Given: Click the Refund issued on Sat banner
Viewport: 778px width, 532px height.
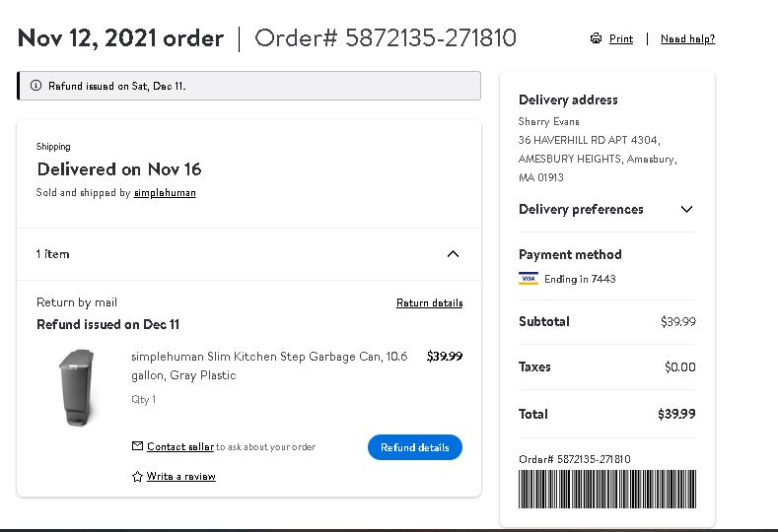Looking at the screenshot, I should pos(249,86).
